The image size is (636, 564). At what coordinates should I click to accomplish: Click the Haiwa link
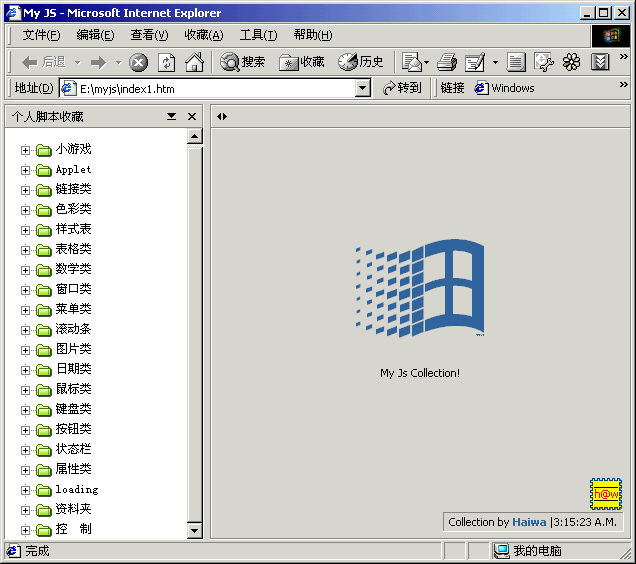click(x=529, y=522)
